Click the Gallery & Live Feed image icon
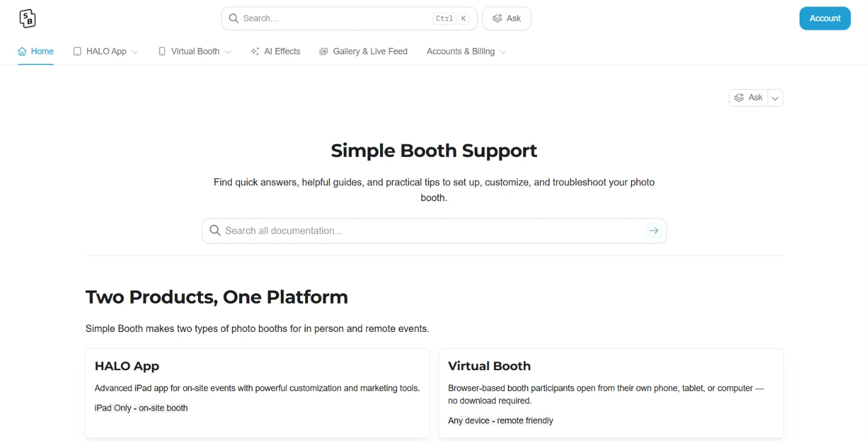Image resolution: width=868 pixels, height=441 pixels. tap(324, 51)
